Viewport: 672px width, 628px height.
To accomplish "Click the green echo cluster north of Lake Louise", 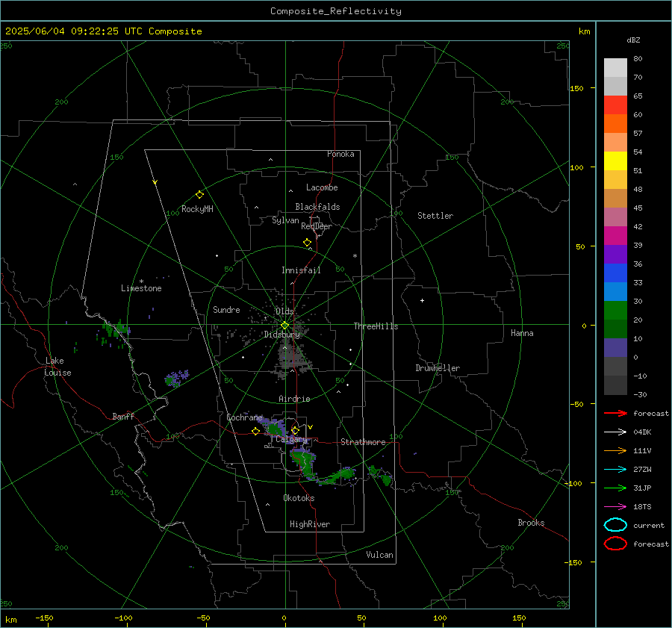I will [x=116, y=330].
